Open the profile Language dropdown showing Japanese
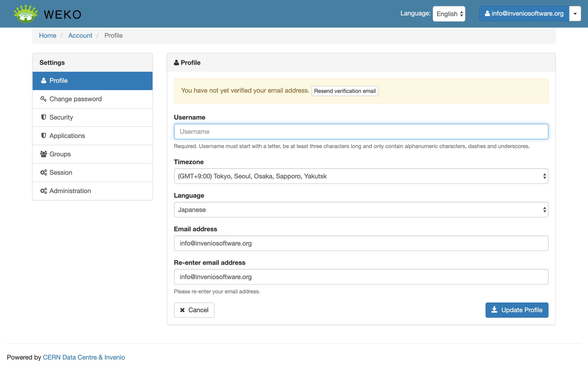The height and width of the screenshot is (377, 588). tap(361, 210)
